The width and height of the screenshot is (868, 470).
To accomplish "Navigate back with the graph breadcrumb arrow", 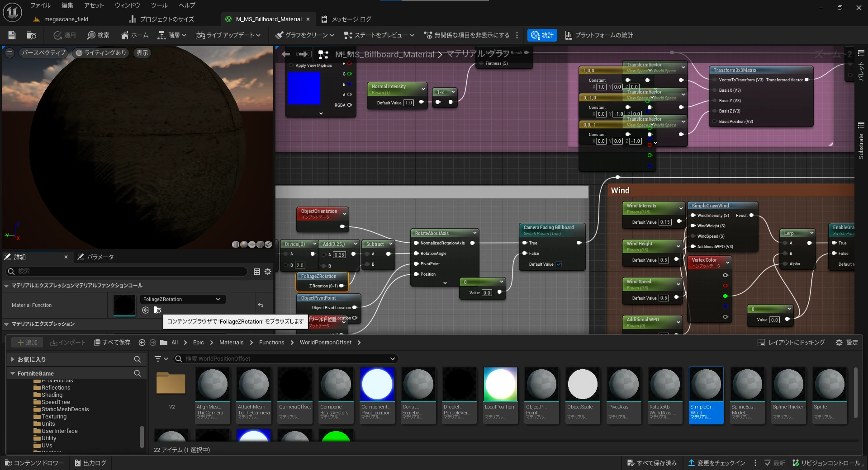I will point(286,54).
